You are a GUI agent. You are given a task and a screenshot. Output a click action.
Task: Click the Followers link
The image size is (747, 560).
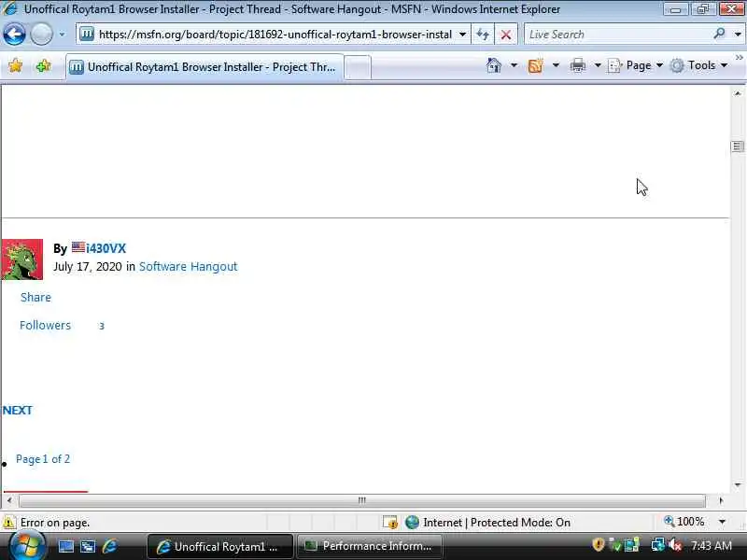coord(45,325)
